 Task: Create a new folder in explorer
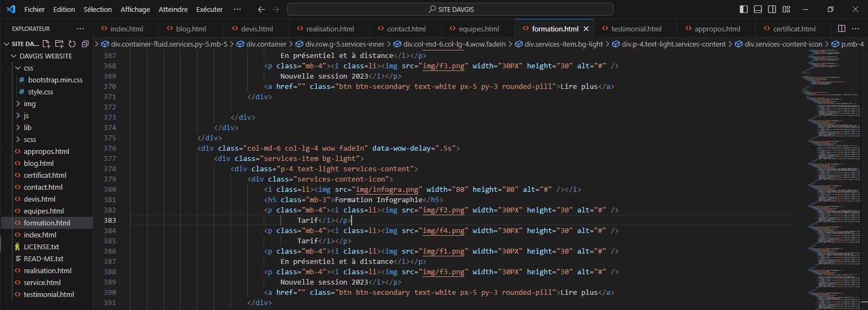click(59, 44)
